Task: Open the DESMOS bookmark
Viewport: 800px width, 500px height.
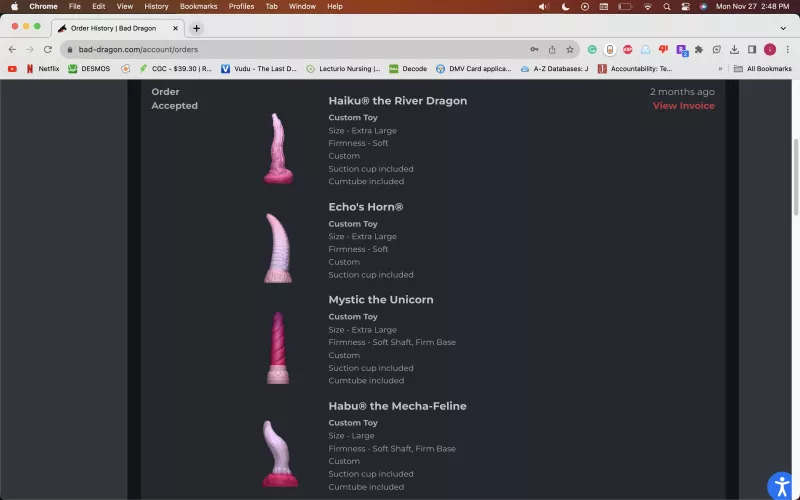Action: [89, 69]
